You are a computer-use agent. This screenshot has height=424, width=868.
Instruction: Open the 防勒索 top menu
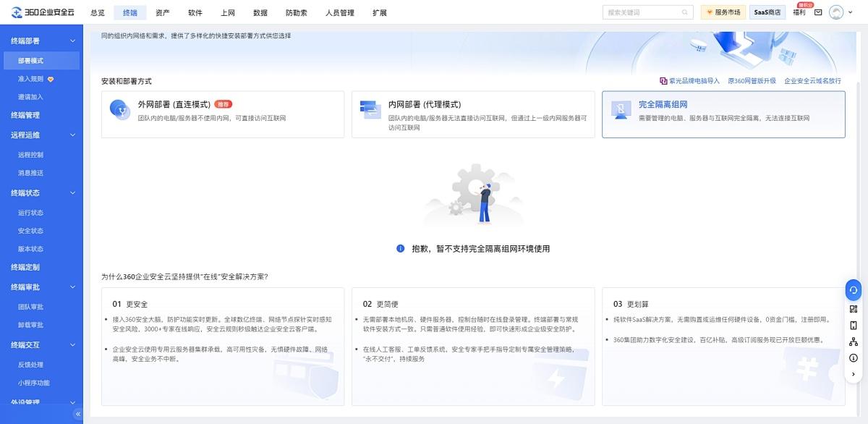point(297,13)
